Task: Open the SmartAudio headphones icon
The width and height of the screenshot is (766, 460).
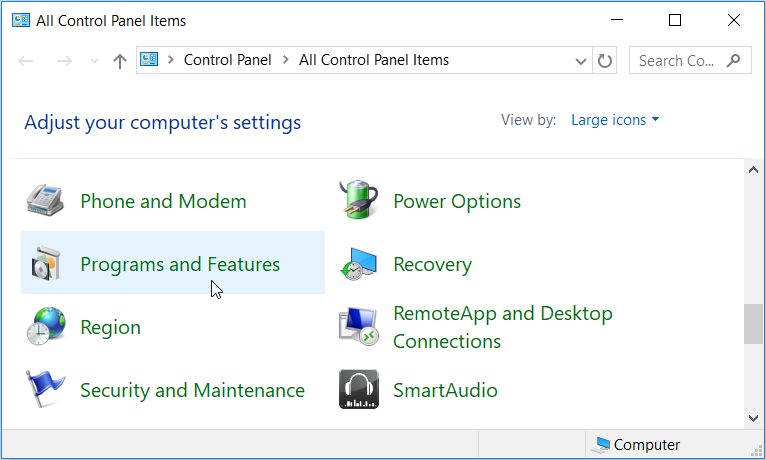Action: [358, 390]
